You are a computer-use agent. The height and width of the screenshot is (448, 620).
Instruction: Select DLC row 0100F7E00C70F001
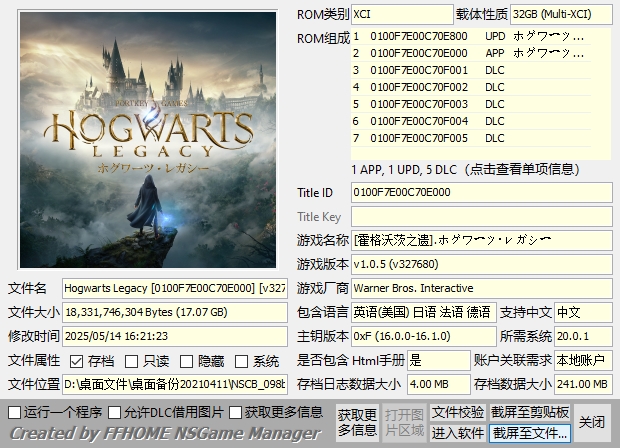(x=471, y=70)
